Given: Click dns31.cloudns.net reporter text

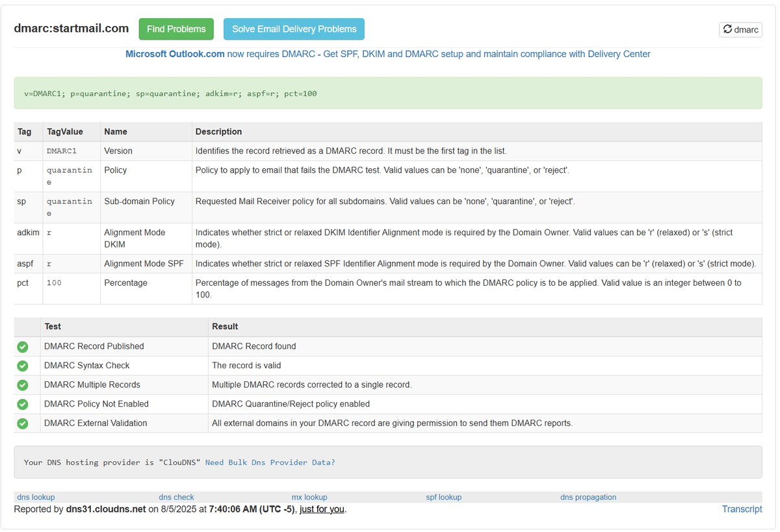Looking at the screenshot, I should 106,509.
